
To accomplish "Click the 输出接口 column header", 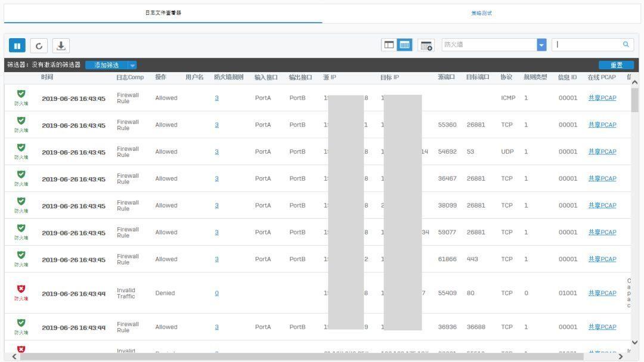I will [300, 78].
